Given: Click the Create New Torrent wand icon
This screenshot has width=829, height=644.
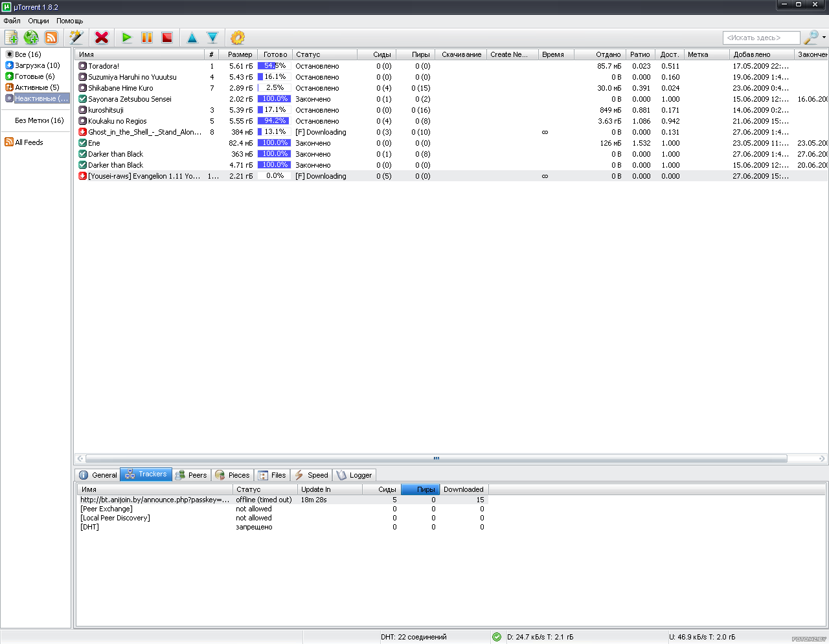Looking at the screenshot, I should (76, 38).
